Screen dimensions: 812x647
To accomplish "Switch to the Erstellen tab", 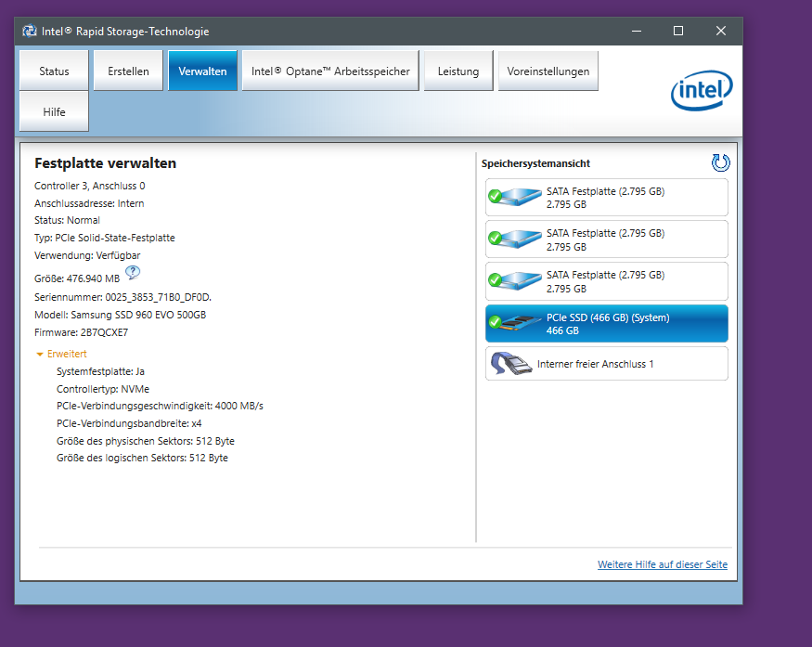I will pos(128,71).
